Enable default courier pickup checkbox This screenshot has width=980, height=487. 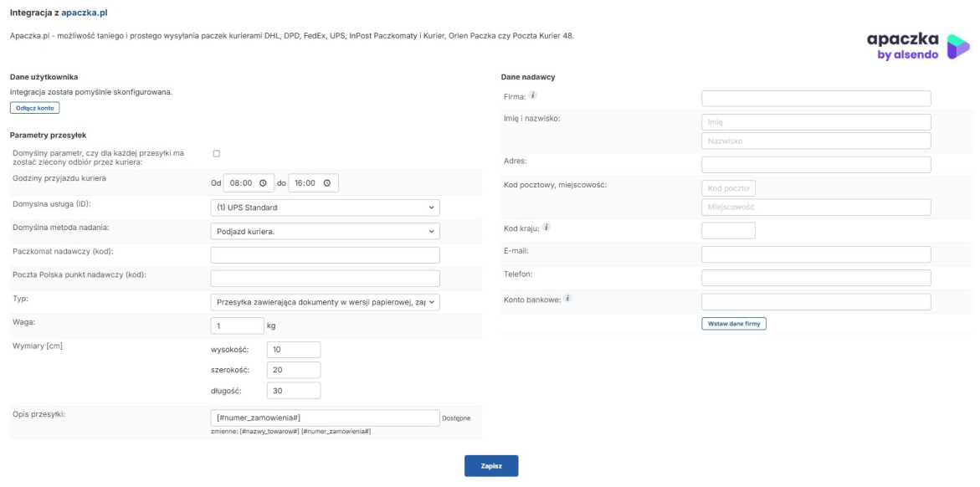point(216,154)
